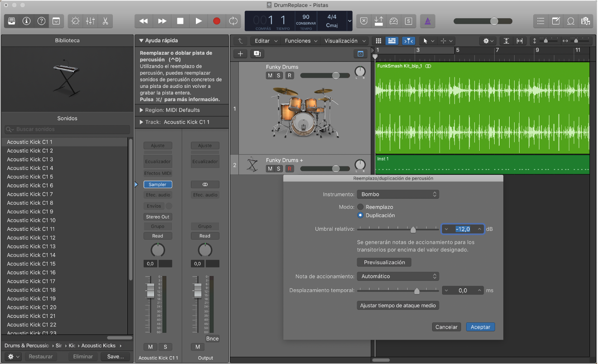Viewport: 598px width, 364px height.
Task: Click Aceptar to confirm drum replacement
Action: 480,327
